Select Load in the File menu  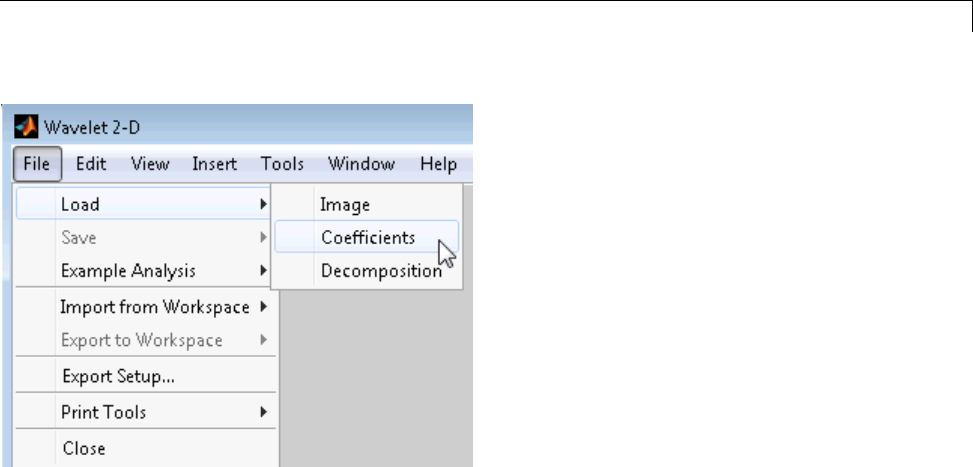click(x=145, y=204)
